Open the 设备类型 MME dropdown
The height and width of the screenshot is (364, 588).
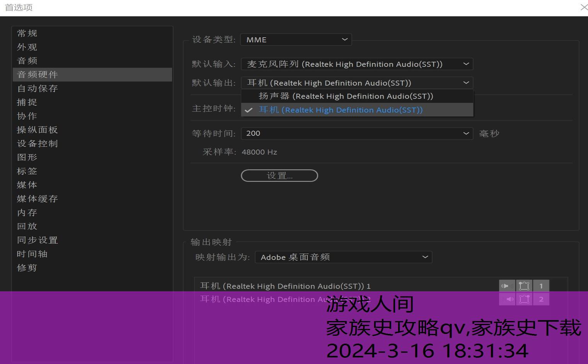(296, 39)
